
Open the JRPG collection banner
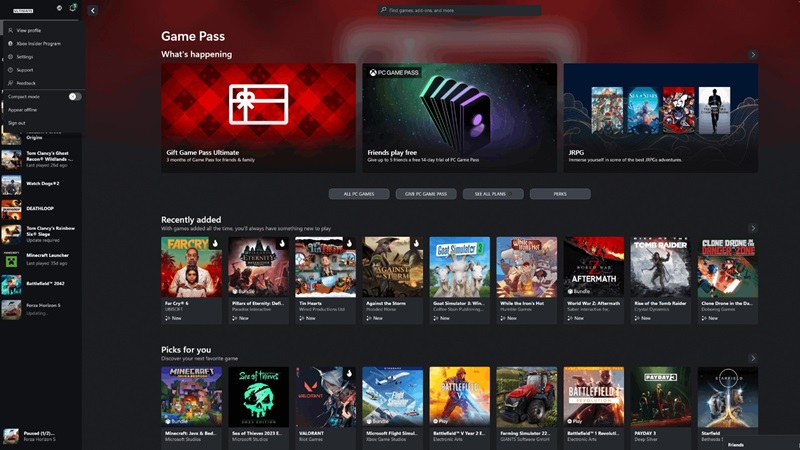pos(661,118)
